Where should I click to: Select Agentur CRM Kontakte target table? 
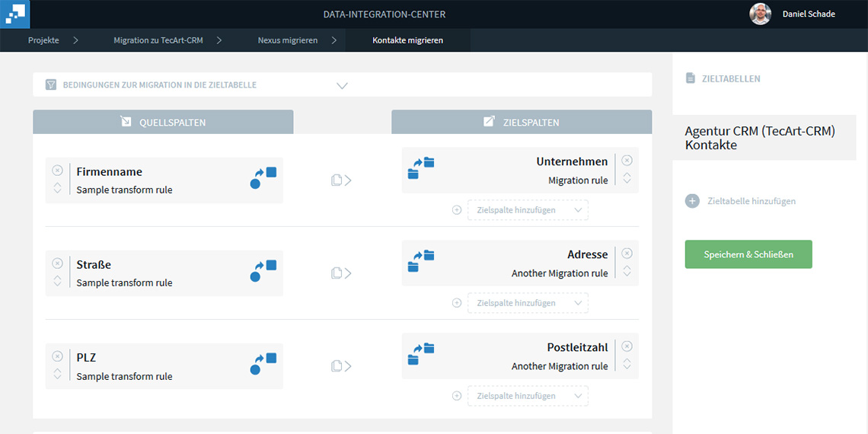click(760, 138)
